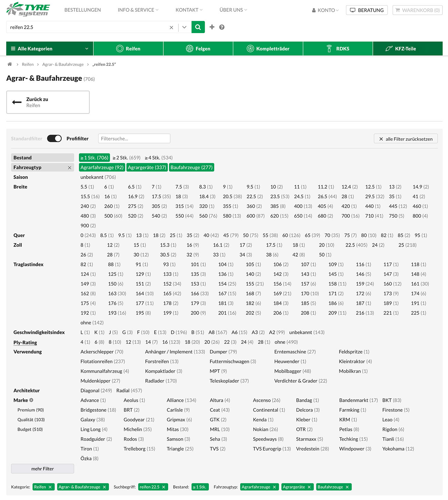Click the green search magnifier button
The image size is (448, 500).
point(198,27)
